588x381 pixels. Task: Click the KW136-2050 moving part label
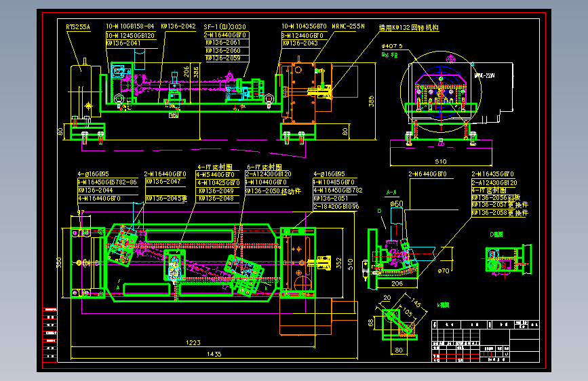click(x=273, y=191)
